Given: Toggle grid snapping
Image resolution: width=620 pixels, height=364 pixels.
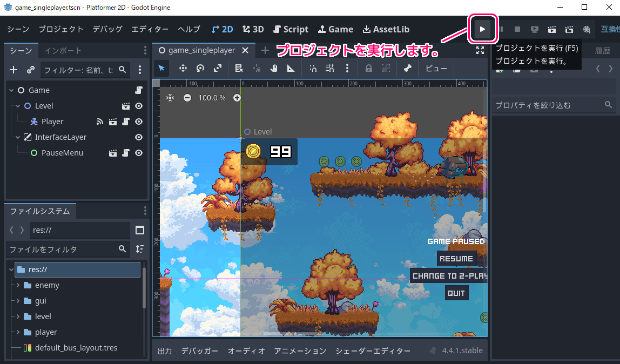Looking at the screenshot, I should coord(330,69).
